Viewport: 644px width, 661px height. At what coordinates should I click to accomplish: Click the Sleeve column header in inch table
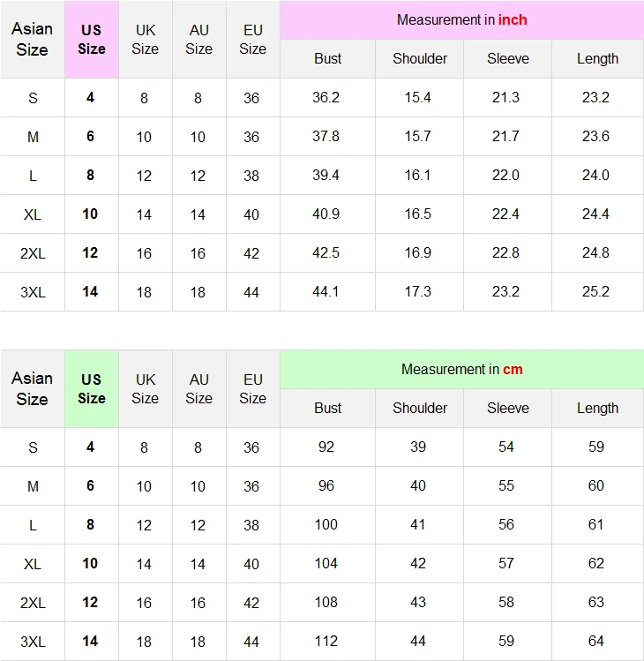coord(508,58)
